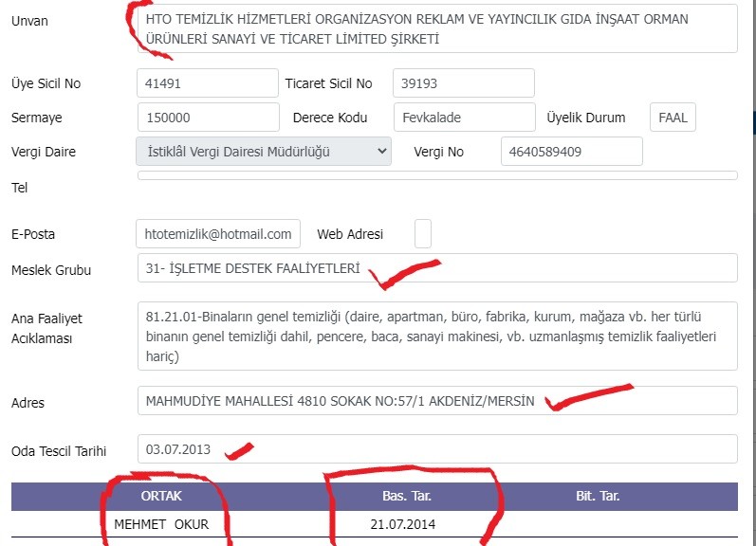Screen dimensions: 756x546
Task: Click the Meslek Grubu label
Action: point(51,270)
